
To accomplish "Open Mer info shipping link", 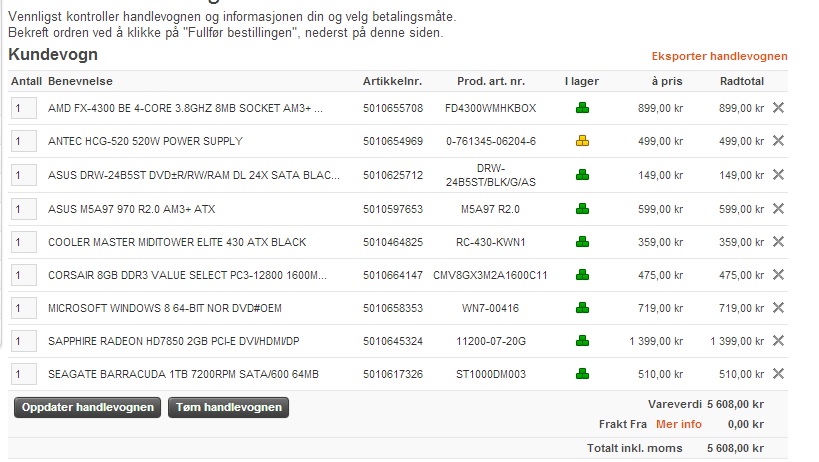I will pyautogui.click(x=678, y=424).
